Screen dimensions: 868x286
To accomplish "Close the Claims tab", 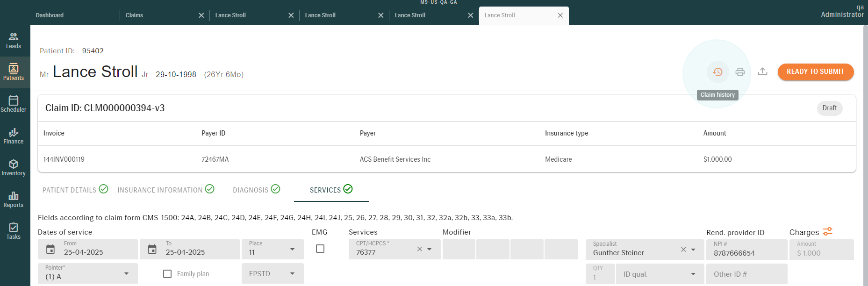I will point(201,15).
